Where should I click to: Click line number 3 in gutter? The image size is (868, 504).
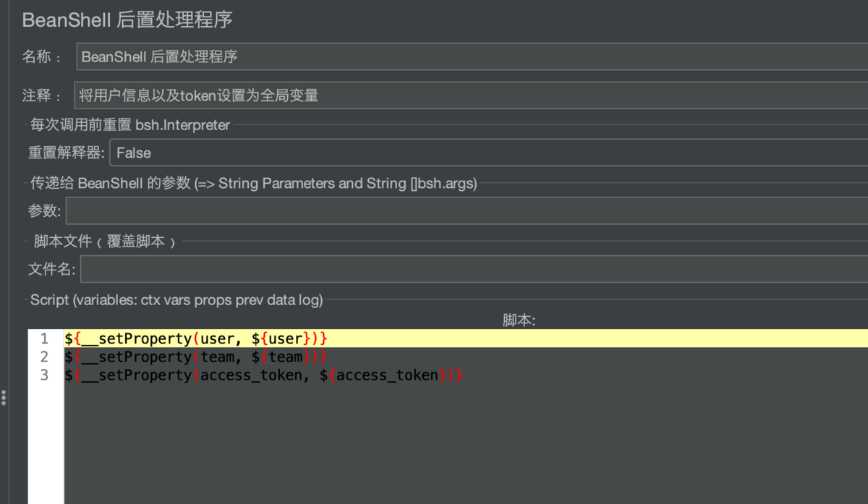coord(45,375)
